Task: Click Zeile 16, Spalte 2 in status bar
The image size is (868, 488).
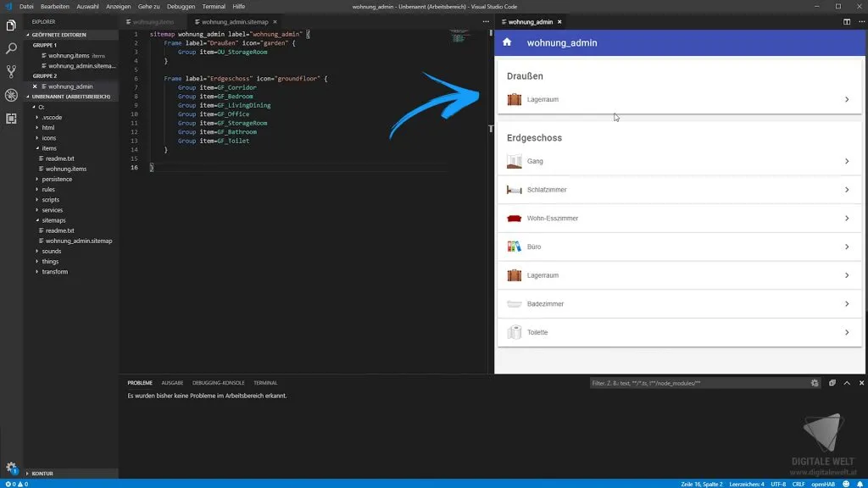Action: point(701,484)
